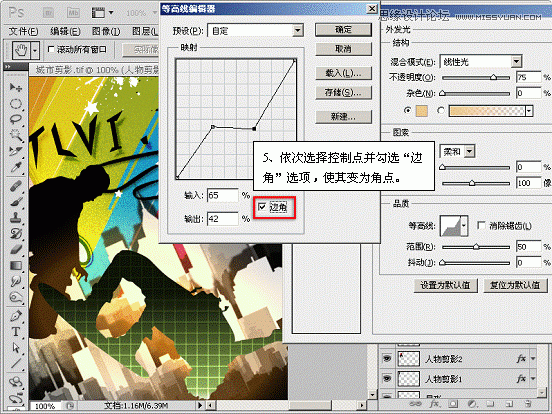Select the Brush tool
This screenshot has width=552, height=414.
[x=16, y=202]
